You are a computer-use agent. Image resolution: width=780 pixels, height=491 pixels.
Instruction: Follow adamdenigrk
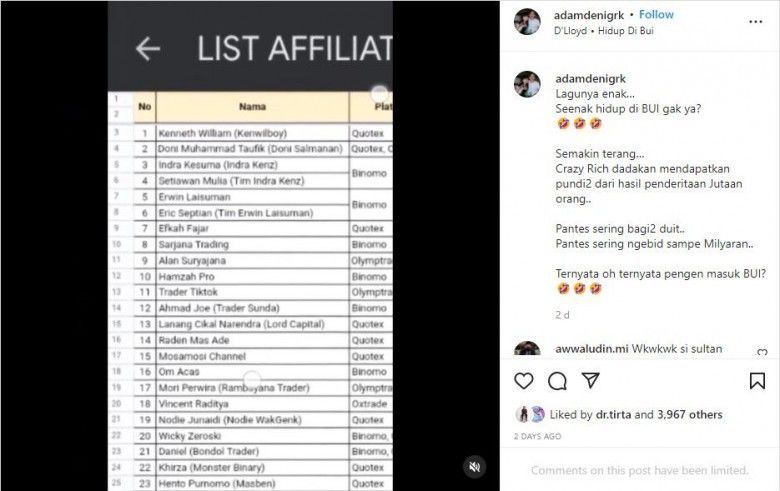(x=656, y=15)
